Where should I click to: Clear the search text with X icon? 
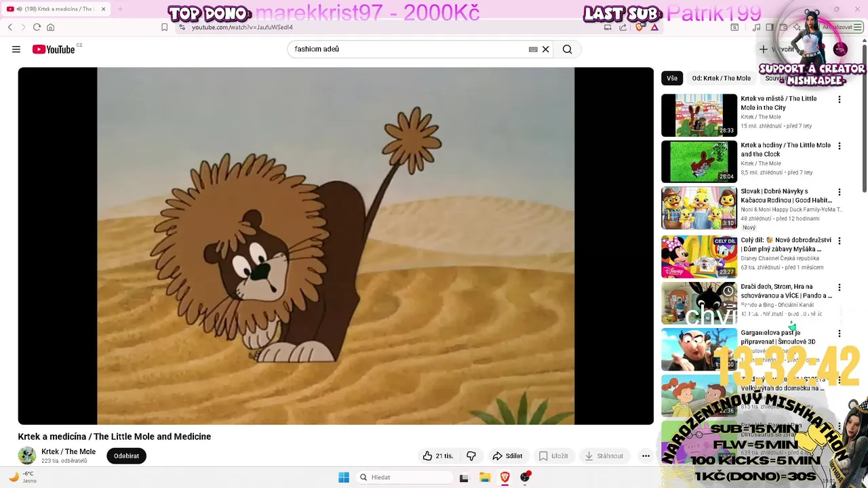pos(545,49)
